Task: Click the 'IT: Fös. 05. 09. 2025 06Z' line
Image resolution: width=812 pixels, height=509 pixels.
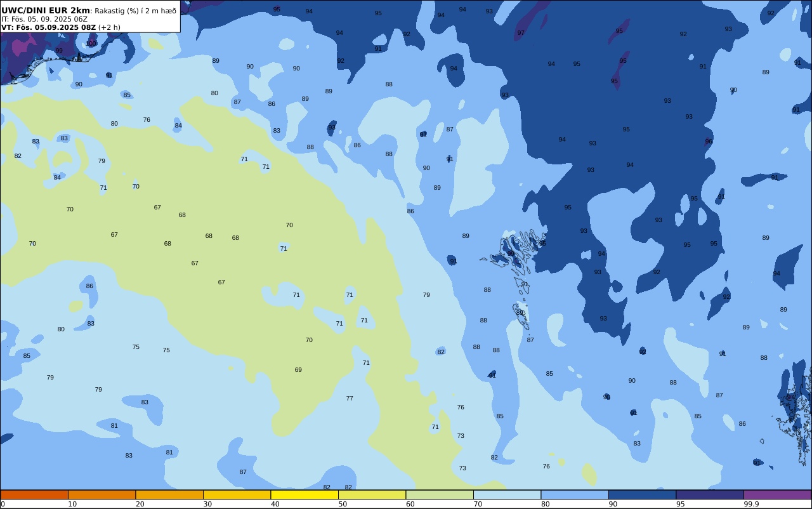Action: [44, 19]
